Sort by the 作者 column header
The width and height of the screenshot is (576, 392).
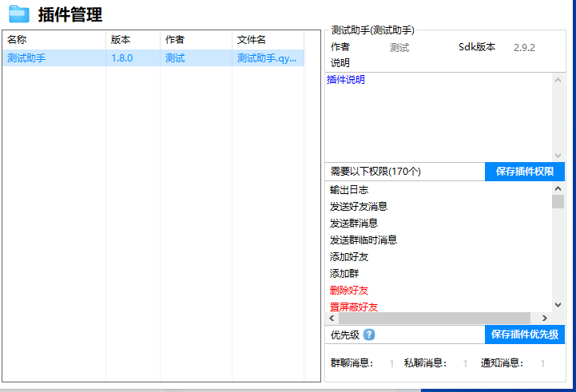(197, 40)
